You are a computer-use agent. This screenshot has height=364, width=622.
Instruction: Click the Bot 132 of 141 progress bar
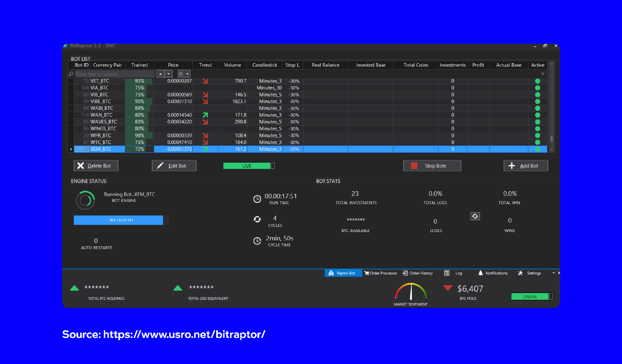(118, 220)
